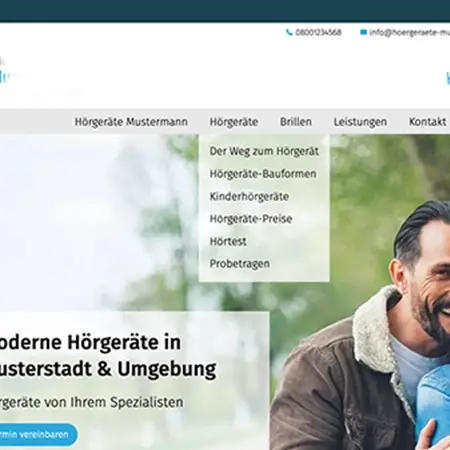Expand the Hörgeräte navigation dropdown
This screenshot has width=450, height=450.
point(234,122)
